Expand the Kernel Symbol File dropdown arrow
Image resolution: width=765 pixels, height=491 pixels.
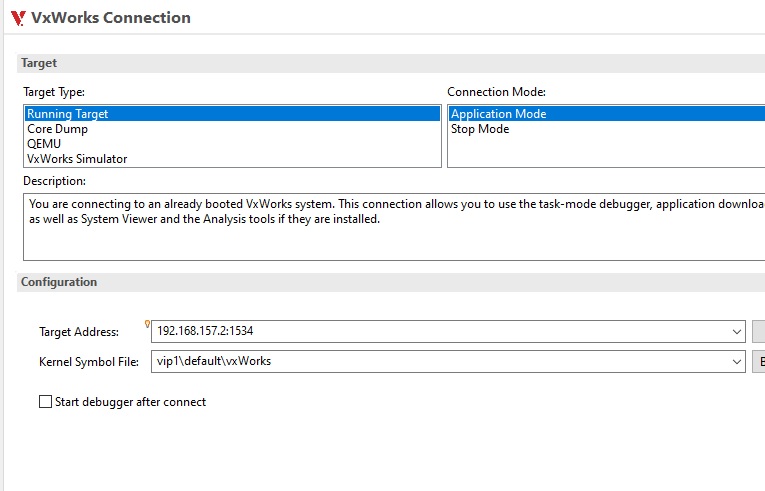point(736,362)
